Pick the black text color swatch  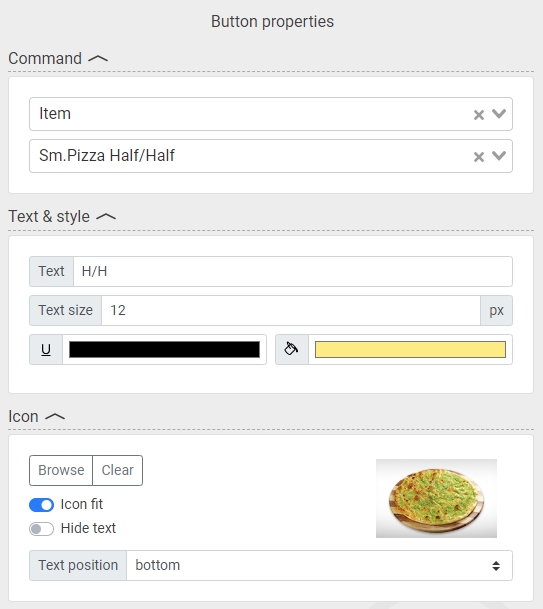pos(164,350)
